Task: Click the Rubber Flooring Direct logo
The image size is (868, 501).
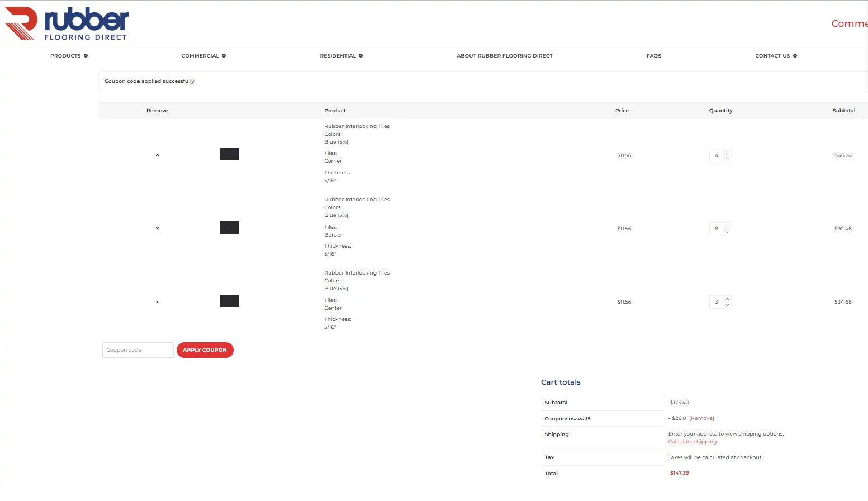Action: coord(67,23)
